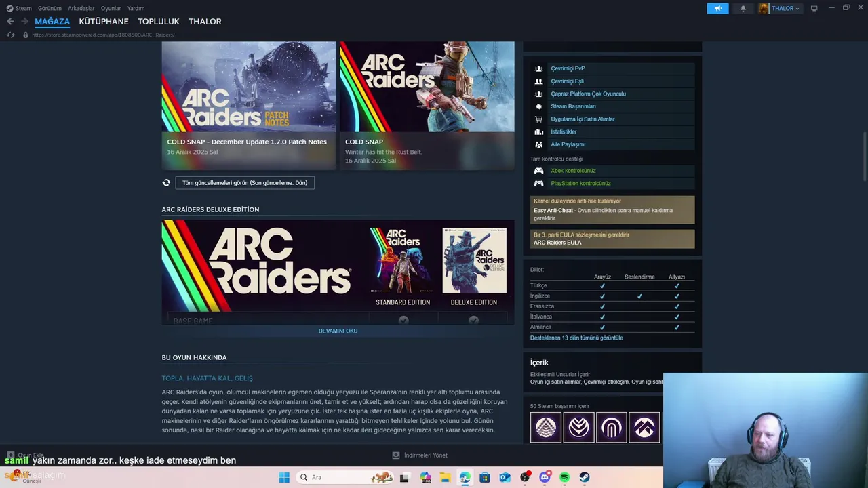Open the Steam Başarımları link
The image size is (868, 488).
pyautogui.click(x=573, y=106)
